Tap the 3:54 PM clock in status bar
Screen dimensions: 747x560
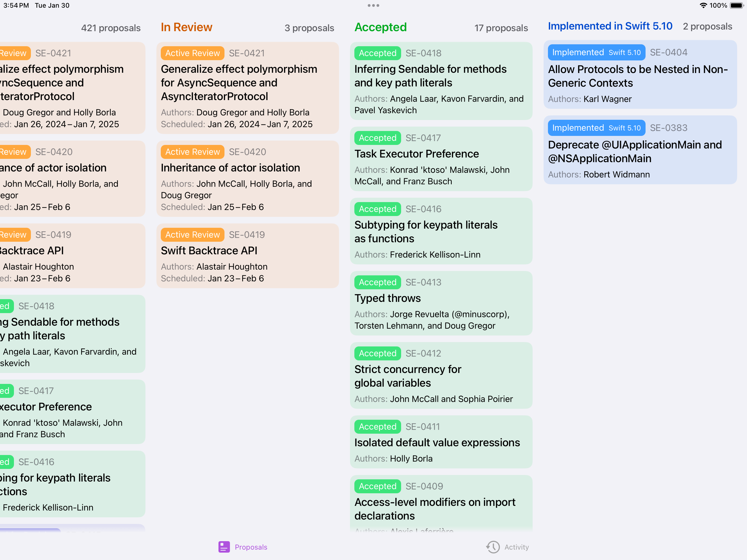[16, 5]
